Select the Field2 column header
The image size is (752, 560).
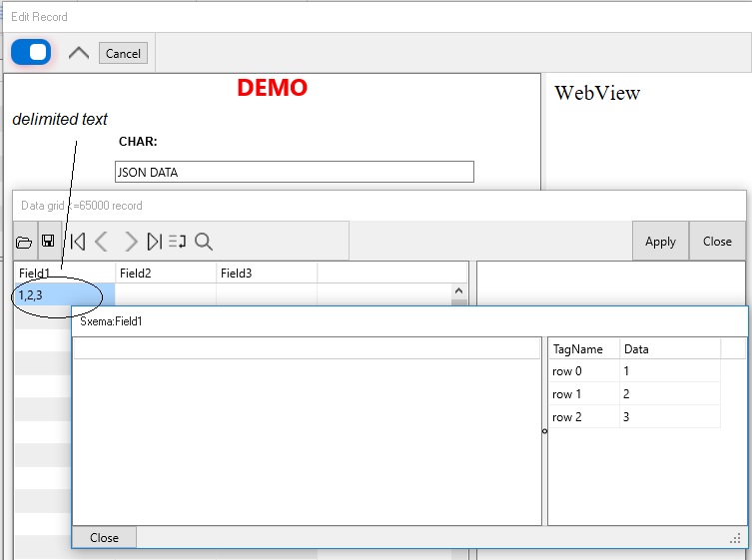pyautogui.click(x=166, y=273)
